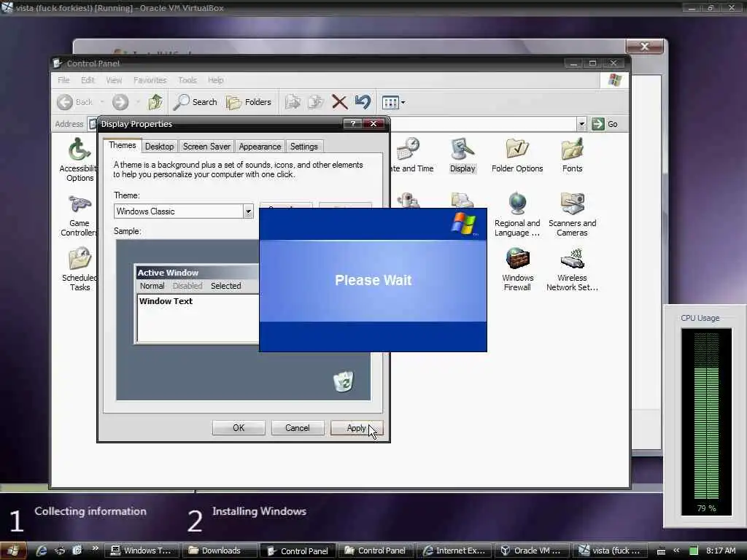Open Regional and Language options icon

tap(517, 214)
